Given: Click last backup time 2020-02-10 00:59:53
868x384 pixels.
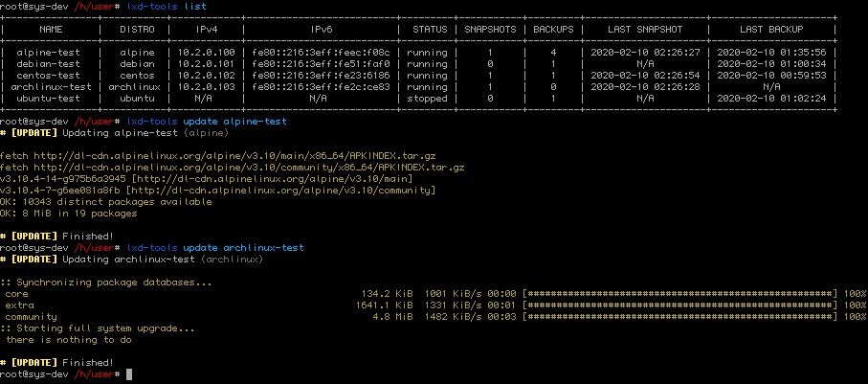Looking at the screenshot, I should (771, 76).
